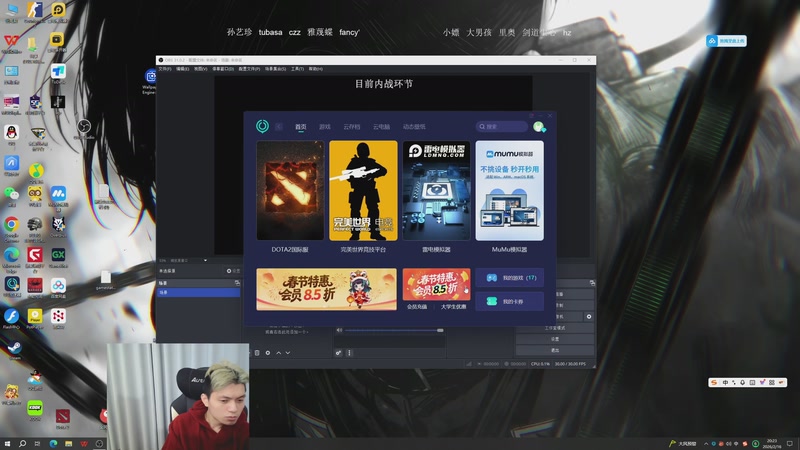Viewport: 800px width, 450px height.
Task: Go back with the launcher back arrow
Action: point(279,127)
